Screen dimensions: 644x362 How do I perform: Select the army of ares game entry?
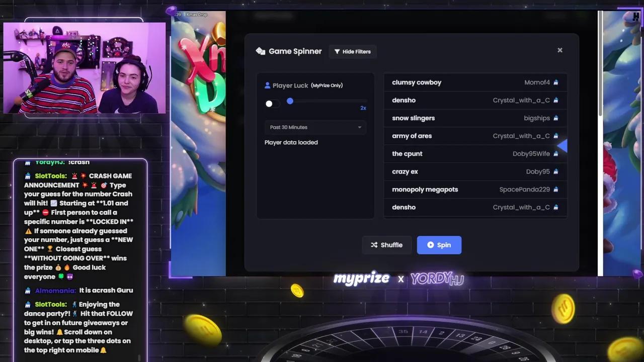point(412,136)
